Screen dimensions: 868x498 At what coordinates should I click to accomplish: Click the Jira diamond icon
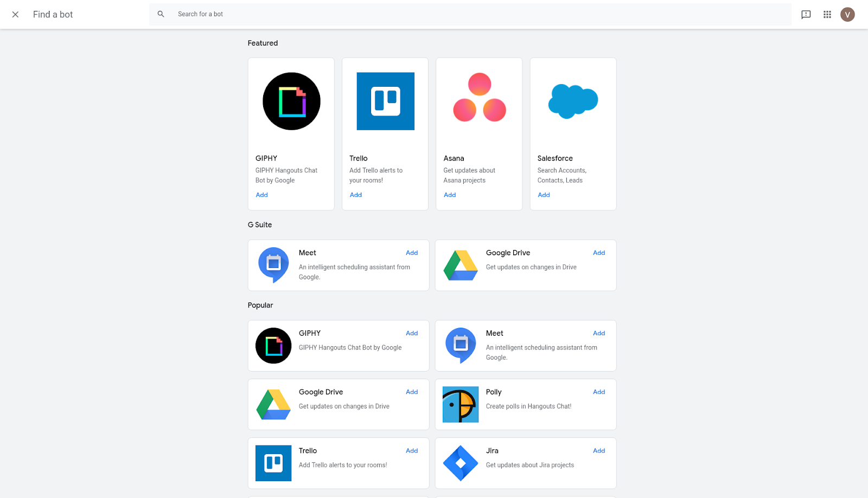(x=461, y=463)
